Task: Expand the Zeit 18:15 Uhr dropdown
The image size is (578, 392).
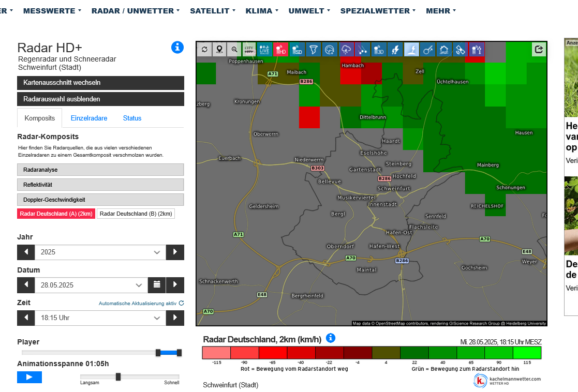Action: point(100,318)
